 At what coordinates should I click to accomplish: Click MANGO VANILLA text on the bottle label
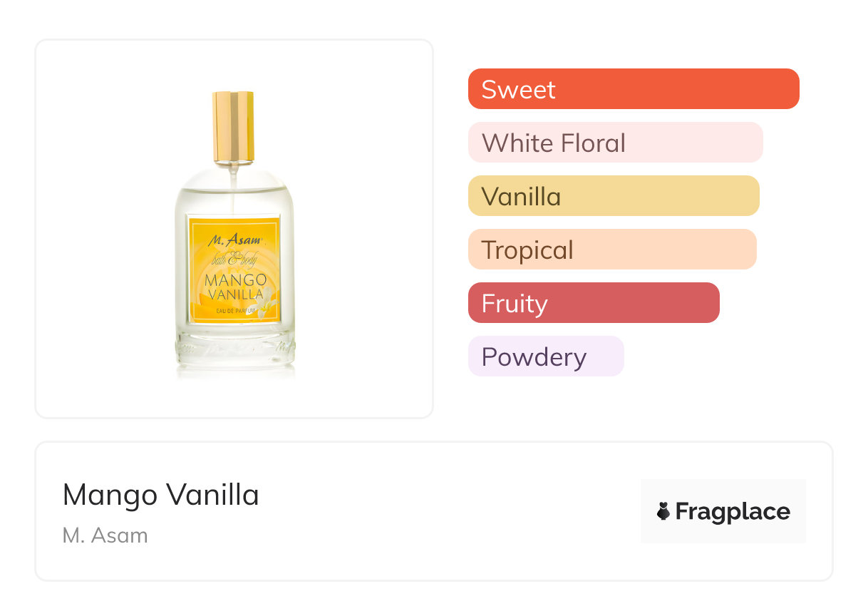click(x=235, y=286)
